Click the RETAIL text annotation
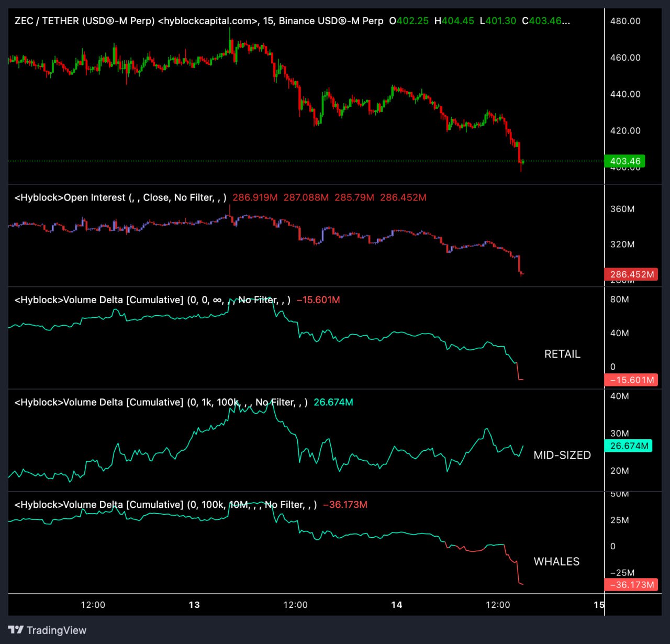The width and height of the screenshot is (670, 644). coord(562,354)
